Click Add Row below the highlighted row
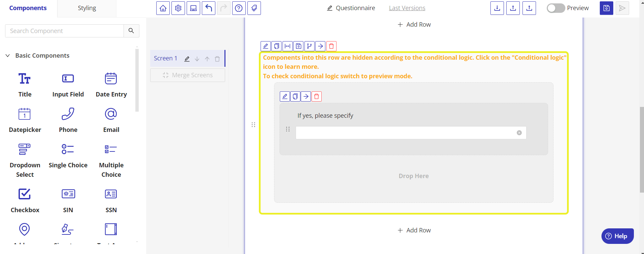The width and height of the screenshot is (644, 254). [414, 230]
